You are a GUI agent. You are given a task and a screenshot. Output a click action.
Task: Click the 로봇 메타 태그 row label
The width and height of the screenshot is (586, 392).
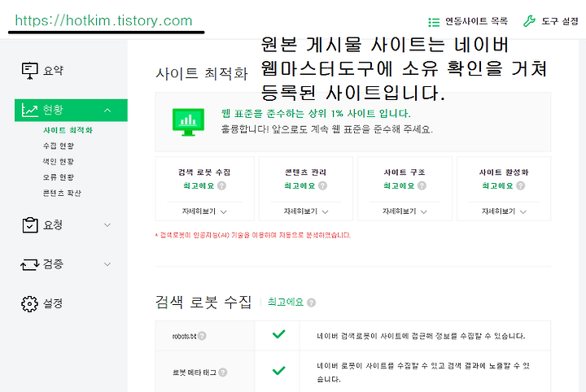pos(194,372)
